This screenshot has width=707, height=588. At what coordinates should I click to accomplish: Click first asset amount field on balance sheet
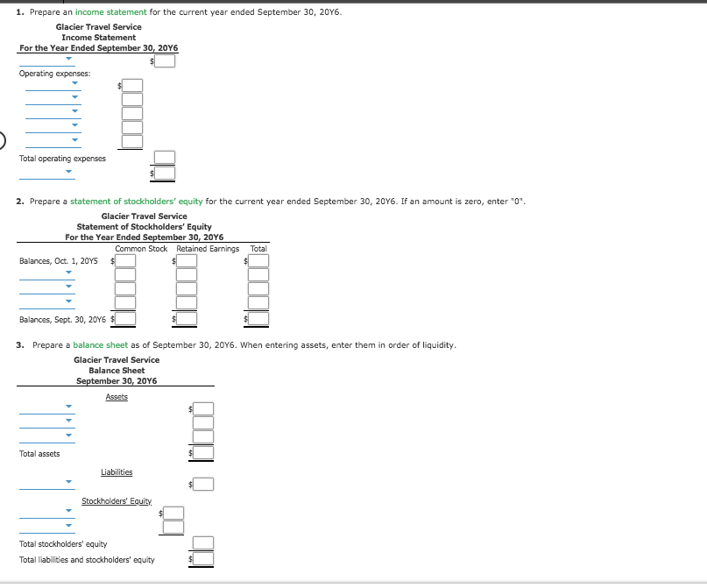tap(203, 409)
